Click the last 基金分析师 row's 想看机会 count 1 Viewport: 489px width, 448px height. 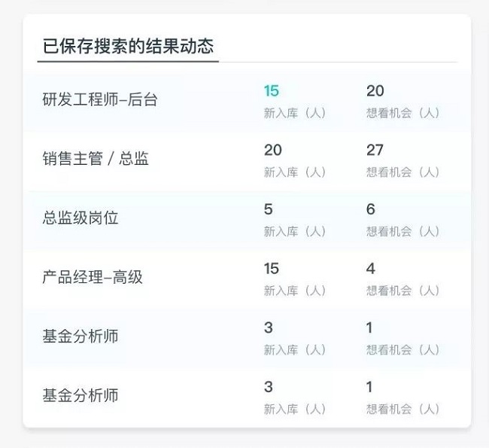[x=369, y=387]
